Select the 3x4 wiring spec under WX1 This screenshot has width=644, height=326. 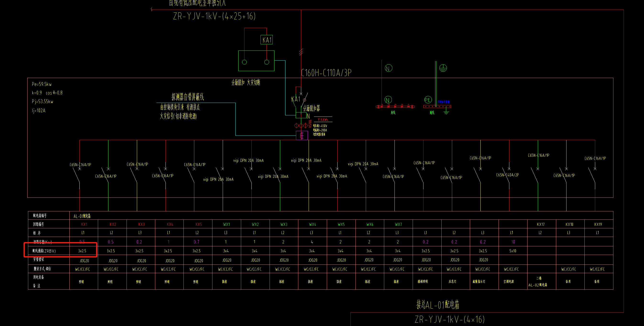[x=226, y=251]
